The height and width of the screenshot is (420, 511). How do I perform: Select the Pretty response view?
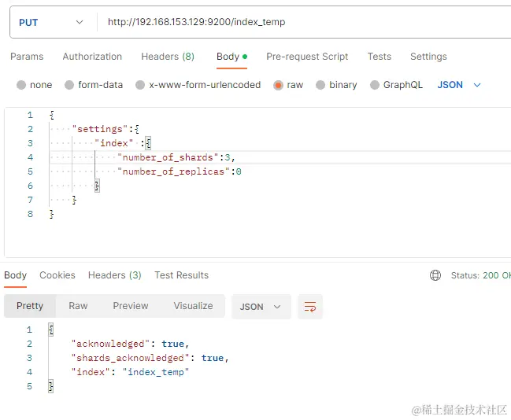coord(30,306)
